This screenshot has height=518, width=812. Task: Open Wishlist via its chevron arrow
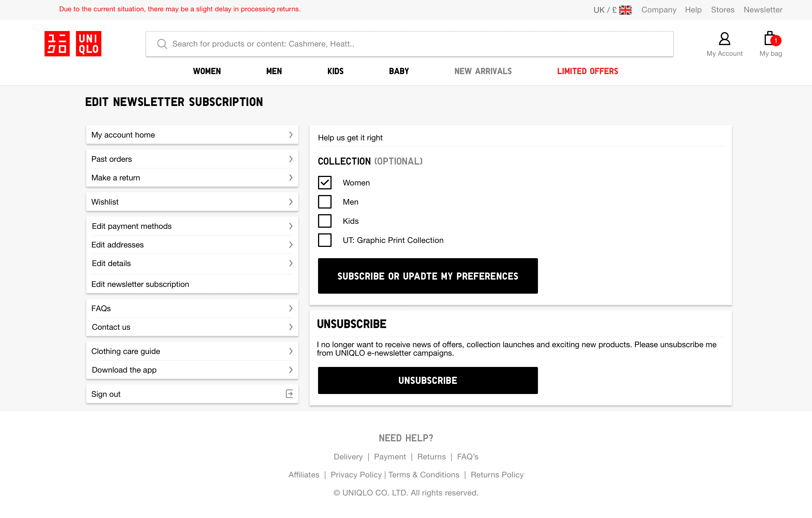(x=290, y=202)
